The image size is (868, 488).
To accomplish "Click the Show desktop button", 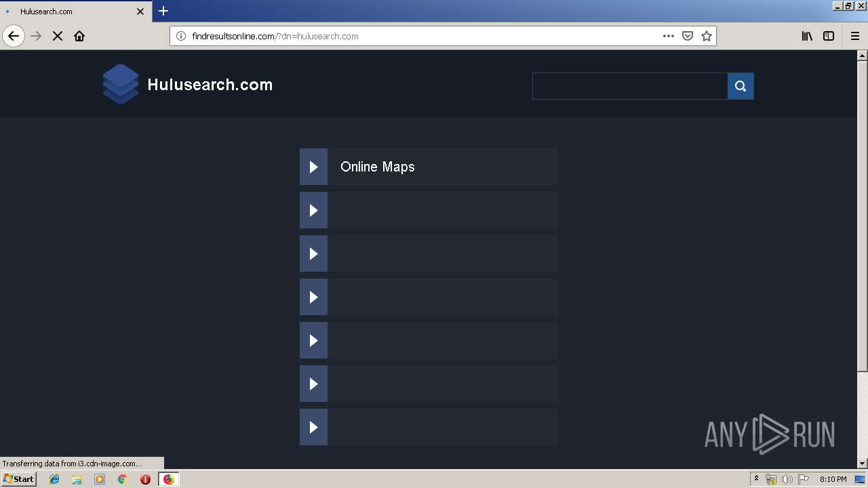I will (861, 479).
